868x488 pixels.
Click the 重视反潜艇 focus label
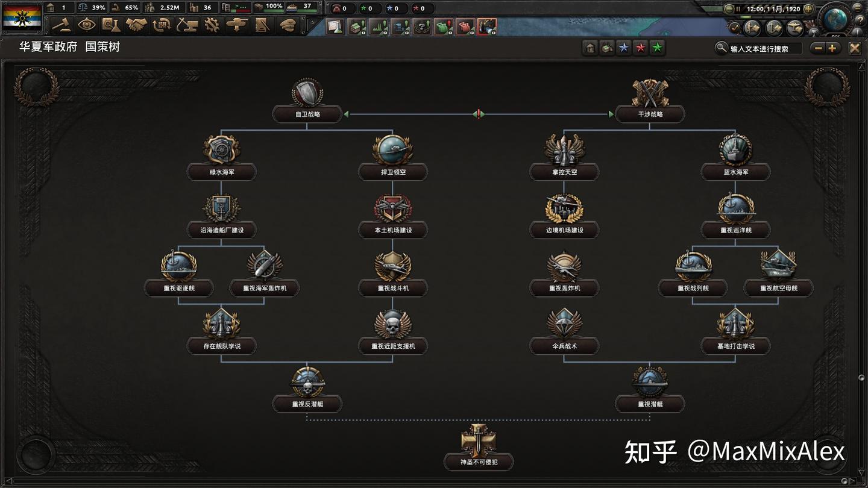pyautogui.click(x=307, y=404)
